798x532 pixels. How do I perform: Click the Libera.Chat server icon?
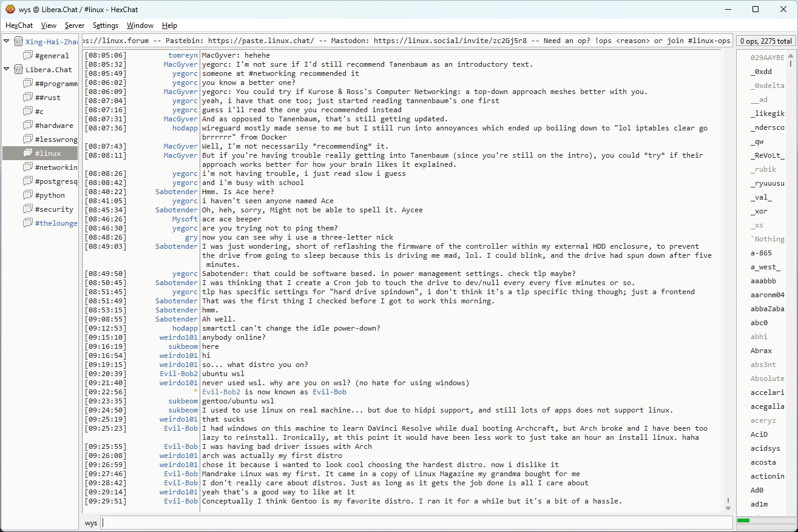click(x=19, y=70)
